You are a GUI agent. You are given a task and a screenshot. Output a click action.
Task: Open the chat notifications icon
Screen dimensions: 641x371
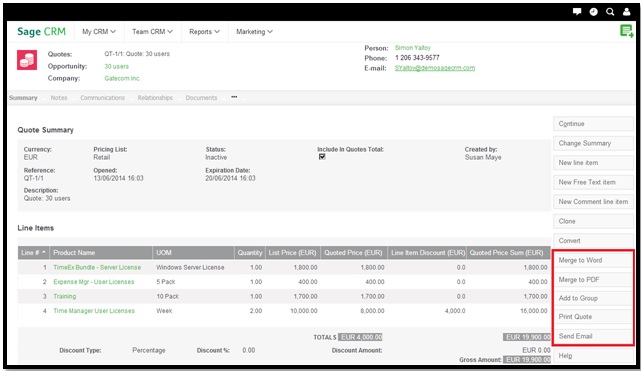point(577,11)
